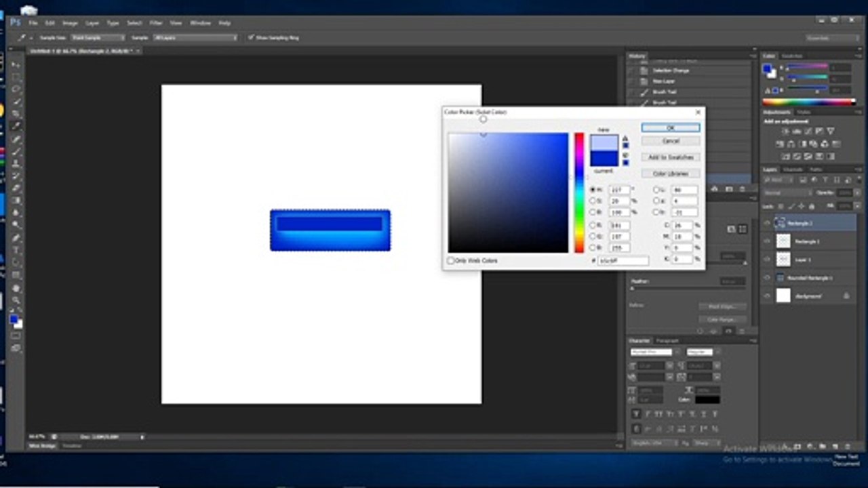Select the L lightness radio button
This screenshot has width=868, height=488.
point(656,190)
